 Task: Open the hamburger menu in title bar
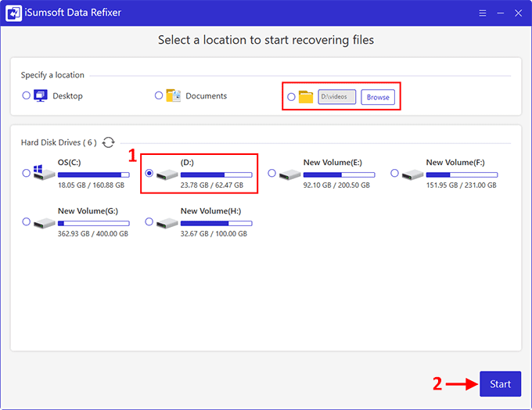pyautogui.click(x=483, y=13)
